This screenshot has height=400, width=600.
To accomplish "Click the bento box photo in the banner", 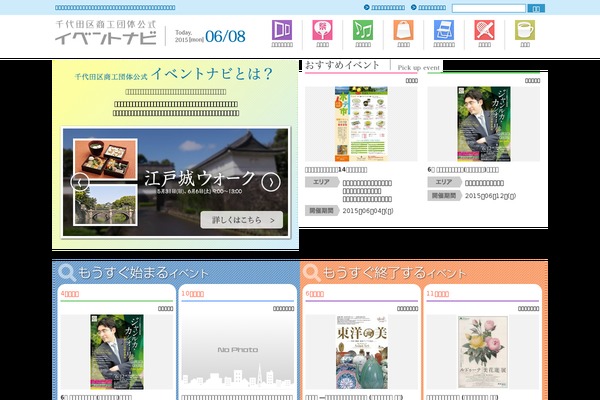I will [105, 158].
